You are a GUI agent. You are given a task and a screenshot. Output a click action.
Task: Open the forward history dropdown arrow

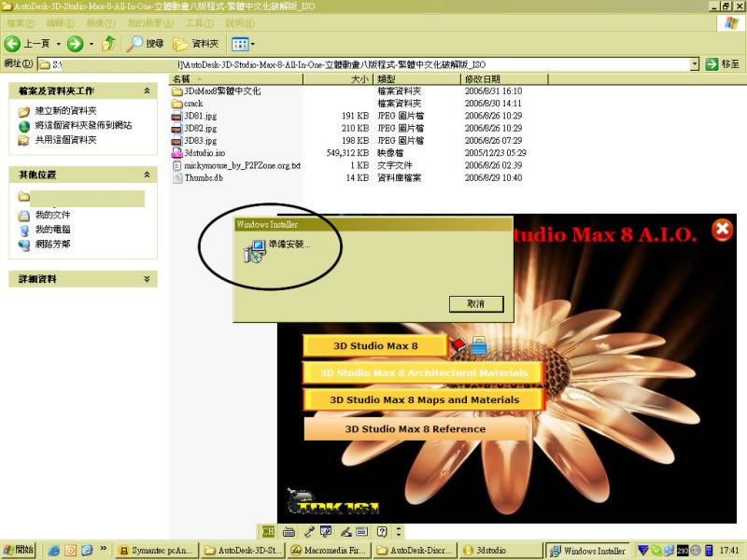pos(92,44)
